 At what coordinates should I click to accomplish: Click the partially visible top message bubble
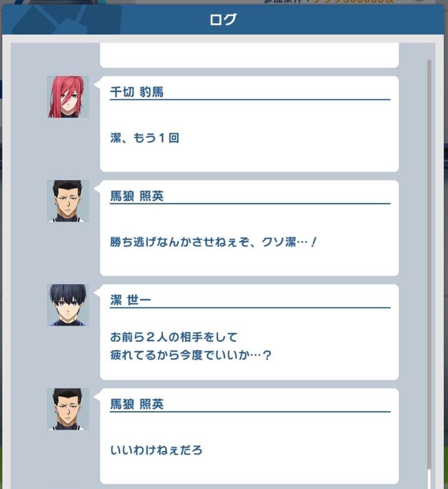tap(250, 55)
